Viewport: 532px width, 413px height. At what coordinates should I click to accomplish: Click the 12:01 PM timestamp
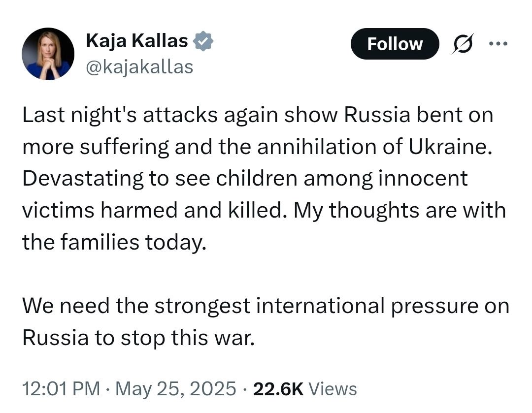(61, 388)
